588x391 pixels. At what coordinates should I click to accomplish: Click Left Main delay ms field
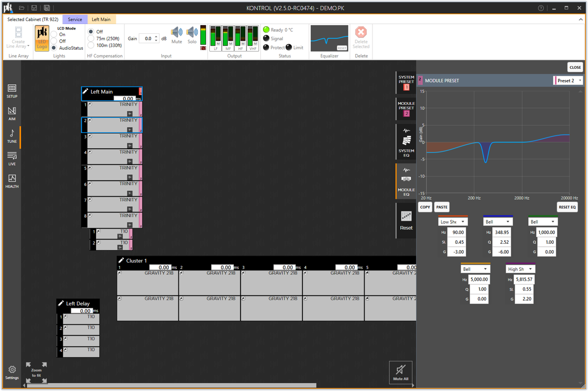point(124,99)
